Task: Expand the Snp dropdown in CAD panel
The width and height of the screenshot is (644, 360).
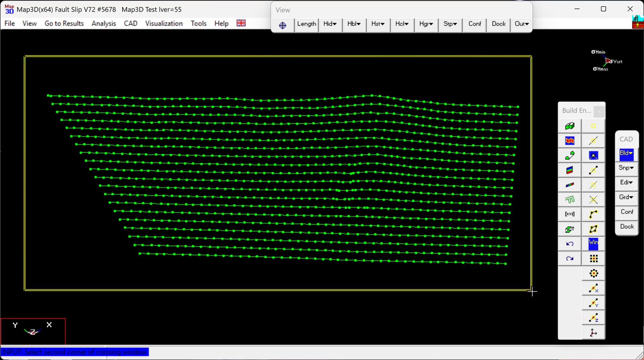Action: [x=626, y=168]
